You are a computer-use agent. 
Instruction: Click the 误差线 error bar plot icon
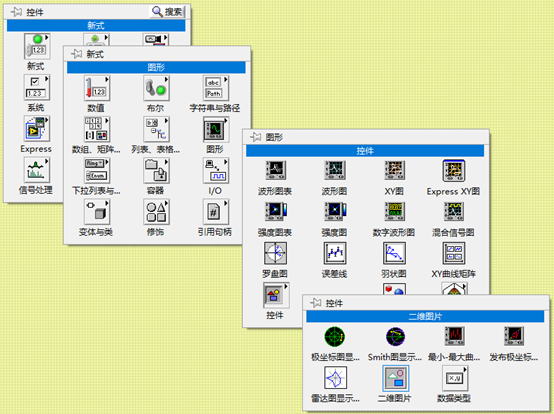click(x=335, y=253)
